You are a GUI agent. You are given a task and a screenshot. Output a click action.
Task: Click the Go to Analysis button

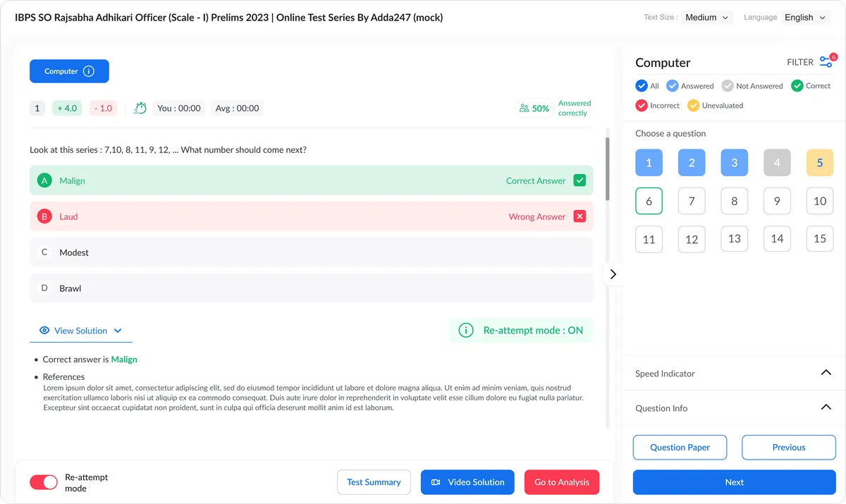[x=562, y=482]
